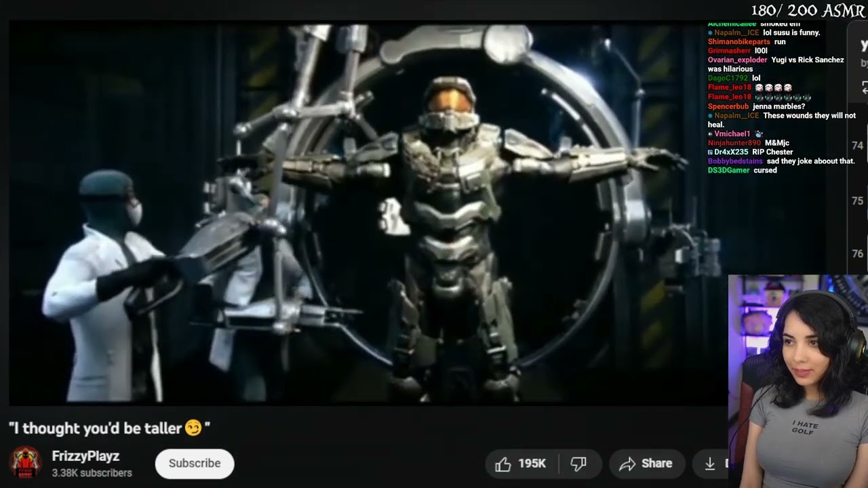Open the FrizzyPlayz channel name link
The width and height of the screenshot is (868, 488).
(85, 456)
